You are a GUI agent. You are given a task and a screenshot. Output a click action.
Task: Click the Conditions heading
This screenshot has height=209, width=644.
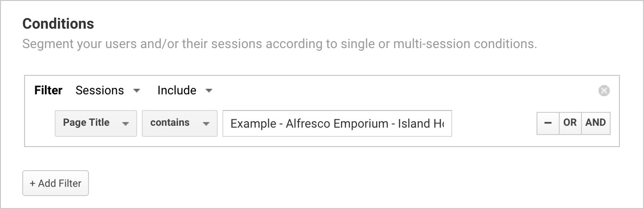(58, 24)
